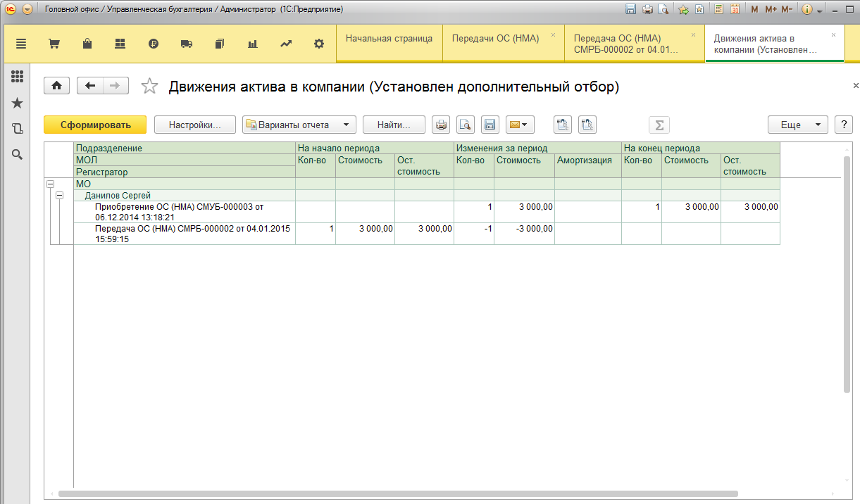Open dropdown arrow next to info icon
The height and width of the screenshot is (504, 860).
820,11
